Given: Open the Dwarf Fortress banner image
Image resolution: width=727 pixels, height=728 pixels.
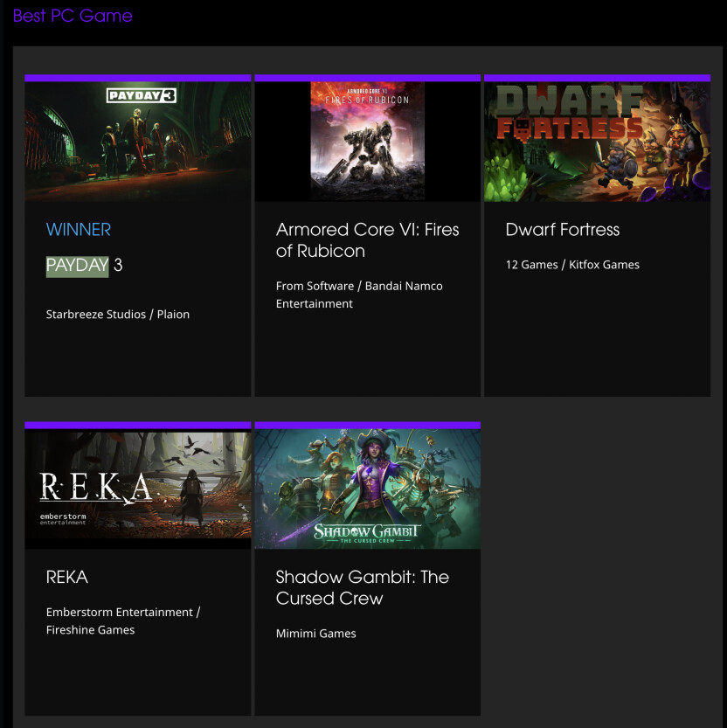Looking at the screenshot, I should point(597,142).
